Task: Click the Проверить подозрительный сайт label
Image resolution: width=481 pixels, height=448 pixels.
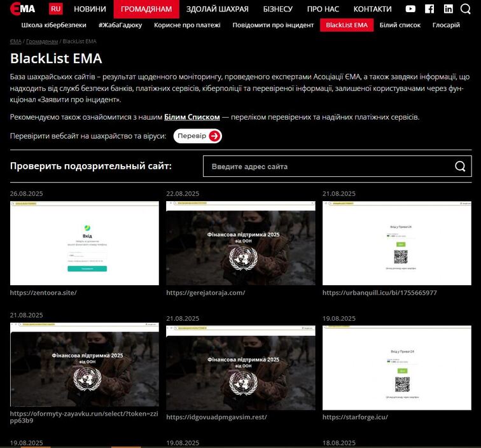Action: 91,166
